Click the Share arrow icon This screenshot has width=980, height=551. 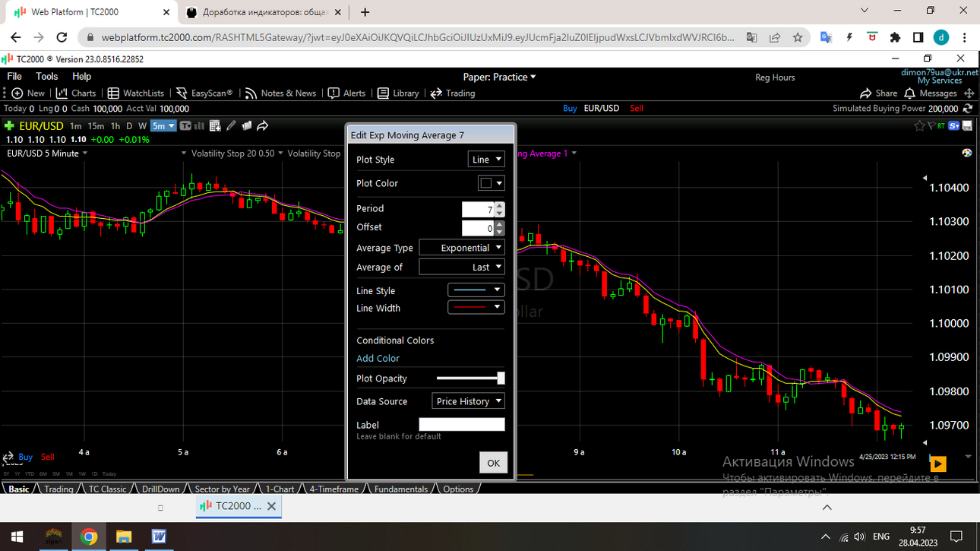tap(866, 93)
